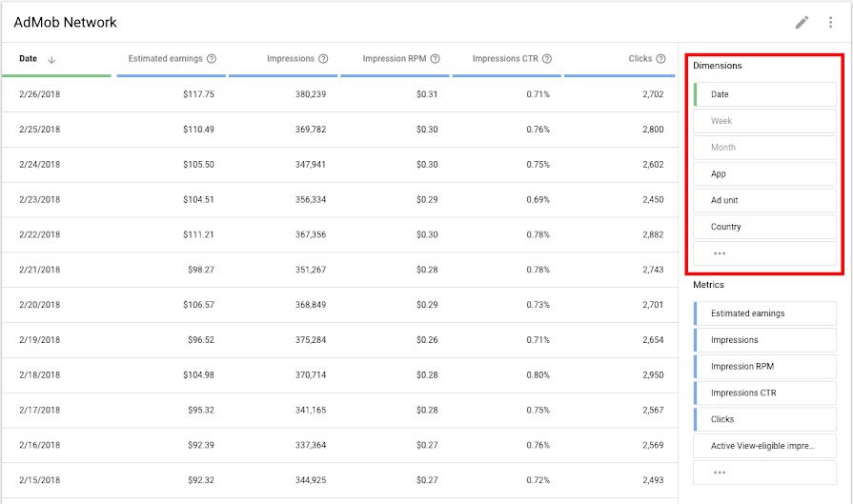Open help icon beside Impression RPM header
The image size is (853, 504).
(436, 59)
